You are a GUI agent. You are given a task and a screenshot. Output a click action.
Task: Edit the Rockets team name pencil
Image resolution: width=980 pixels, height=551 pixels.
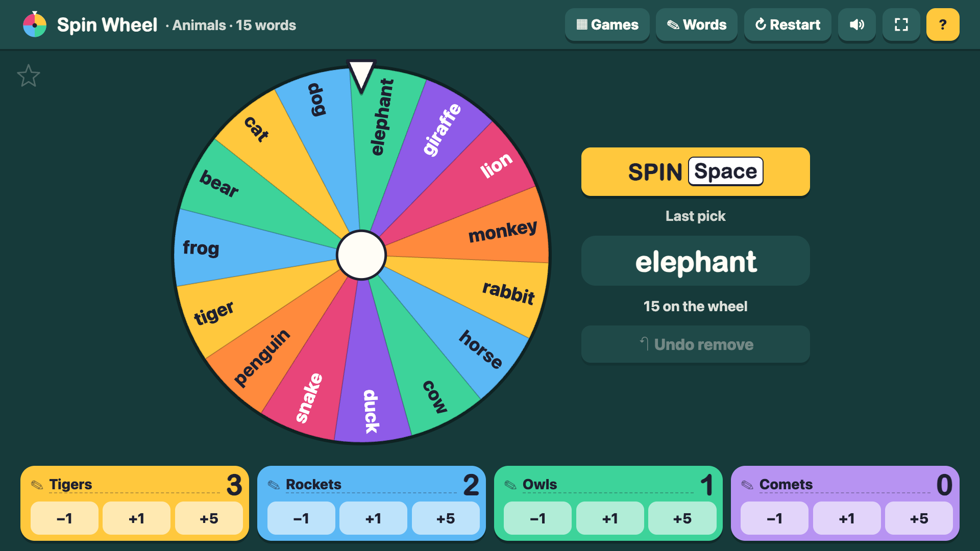tap(274, 485)
